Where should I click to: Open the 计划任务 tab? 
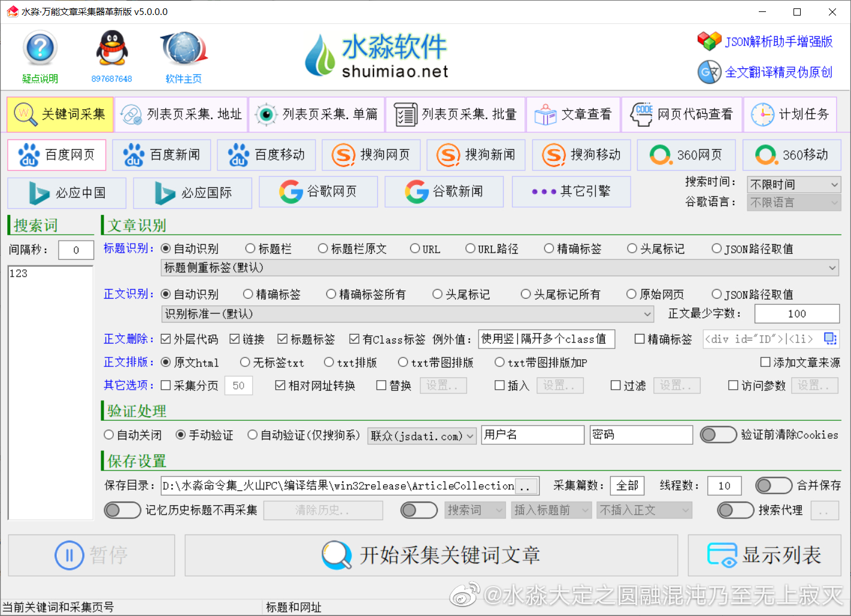point(791,114)
